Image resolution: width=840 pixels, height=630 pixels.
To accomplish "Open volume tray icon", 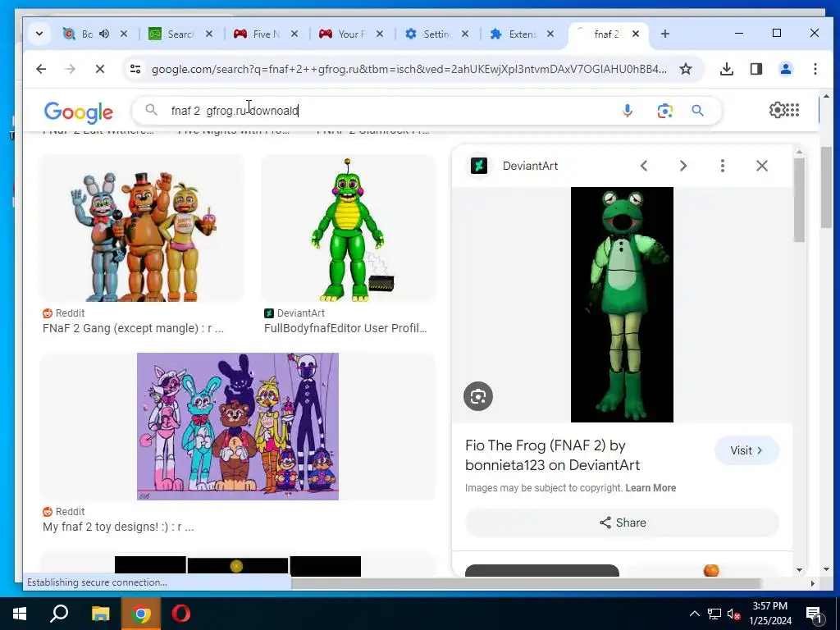I will coord(734,614).
